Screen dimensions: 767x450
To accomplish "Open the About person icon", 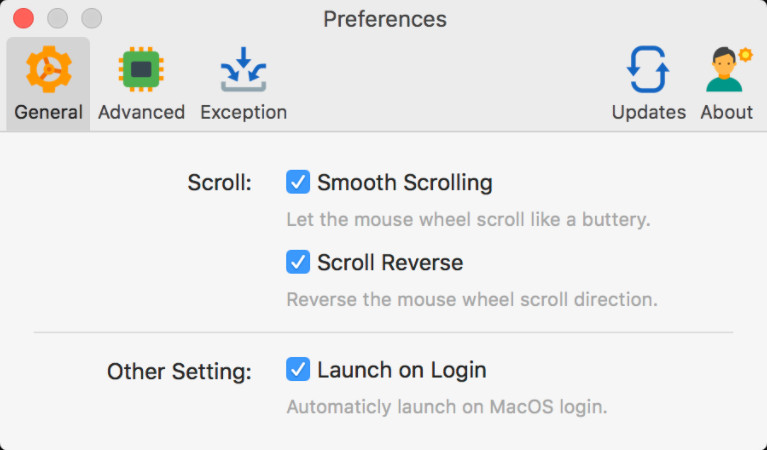I will pos(727,69).
